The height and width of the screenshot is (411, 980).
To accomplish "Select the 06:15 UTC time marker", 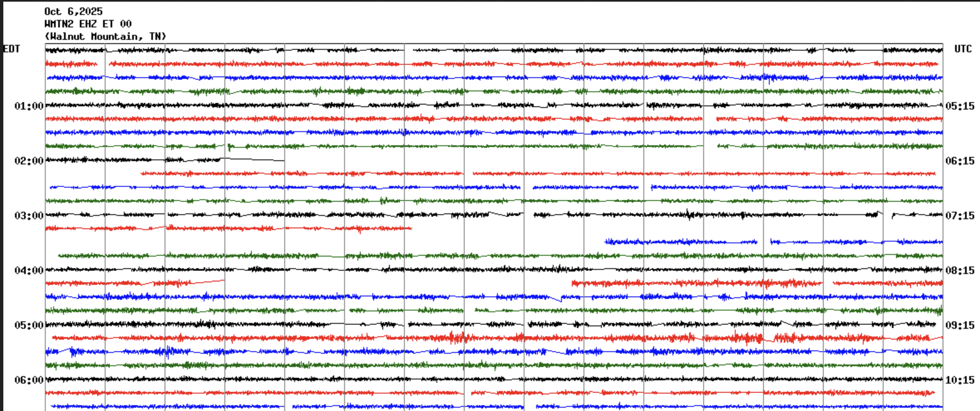I will tap(960, 161).
